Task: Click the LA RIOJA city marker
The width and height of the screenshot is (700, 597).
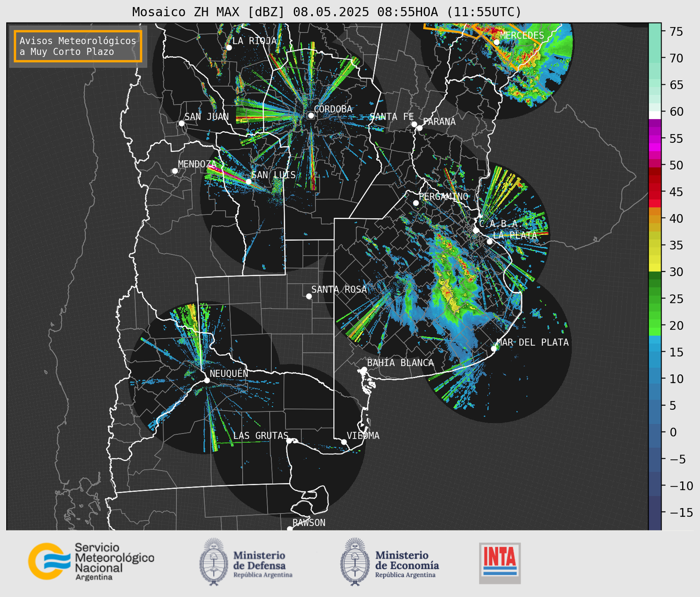Action: pos(229,47)
